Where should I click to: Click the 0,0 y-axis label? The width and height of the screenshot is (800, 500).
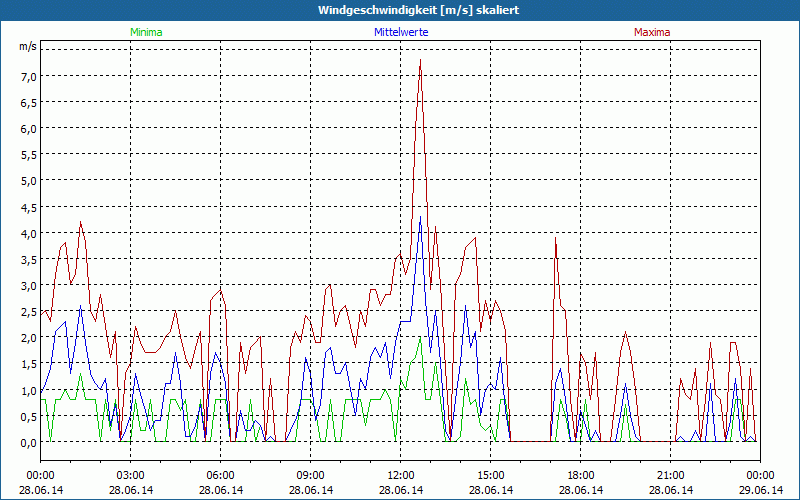pyautogui.click(x=29, y=442)
